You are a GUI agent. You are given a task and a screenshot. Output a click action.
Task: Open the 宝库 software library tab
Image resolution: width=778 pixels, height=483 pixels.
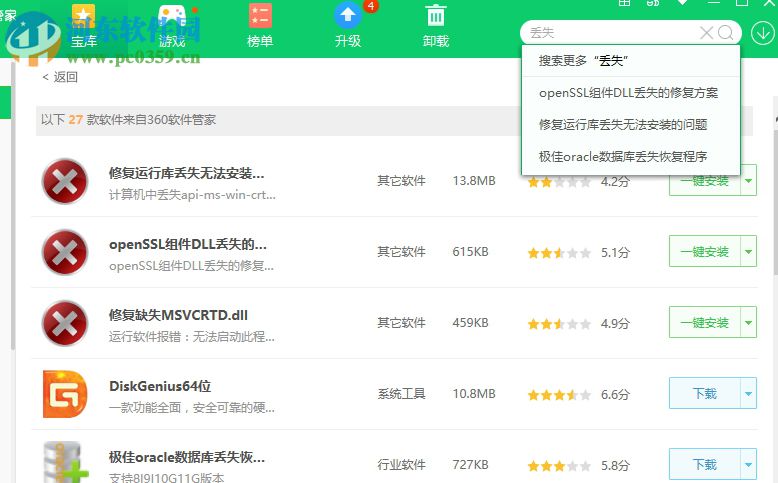click(x=83, y=26)
